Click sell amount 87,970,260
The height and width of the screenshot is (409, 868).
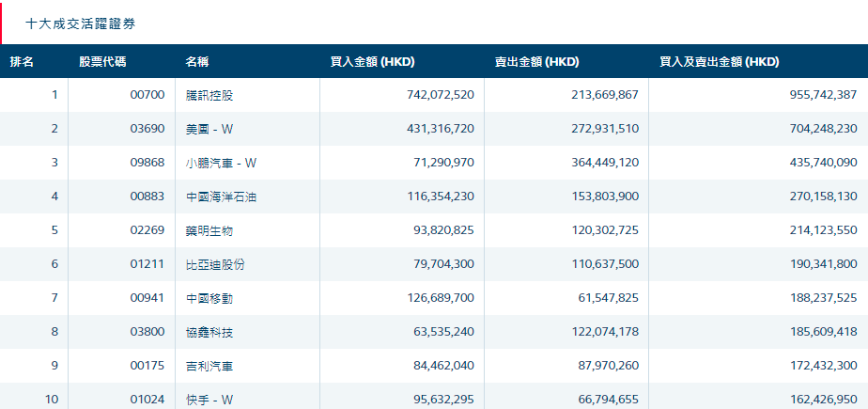pos(608,366)
